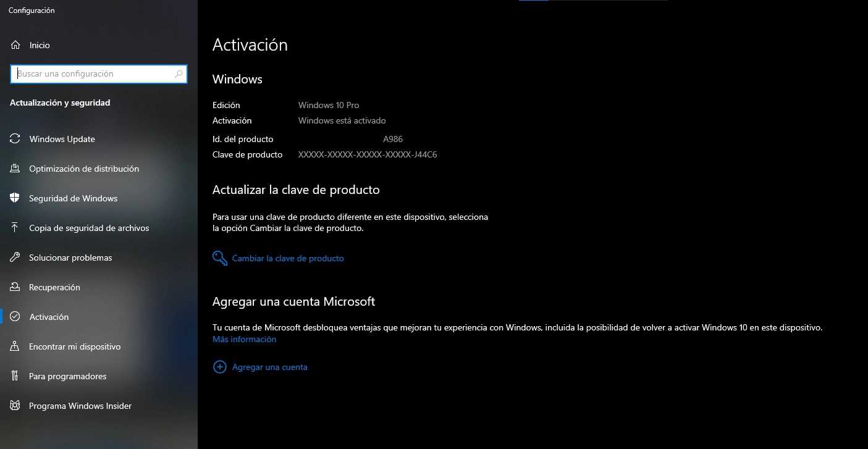
Task: Click the Edición label
Action: 226,105
